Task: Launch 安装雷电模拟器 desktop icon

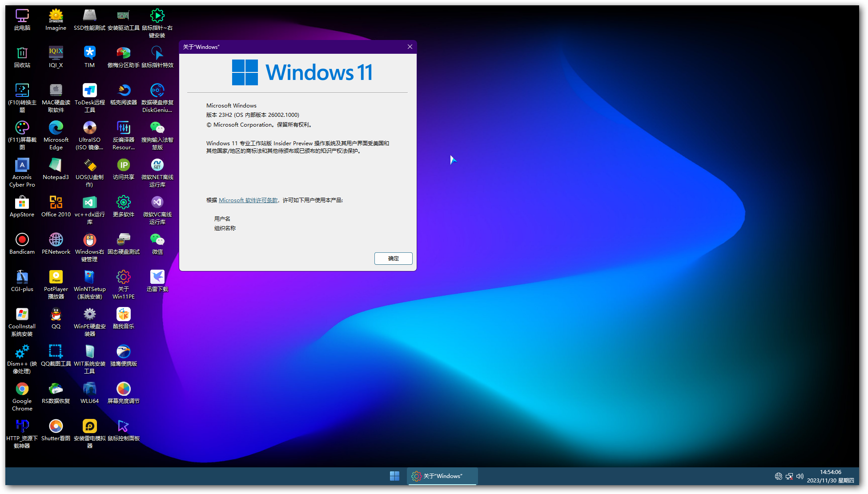Action: coord(90,434)
